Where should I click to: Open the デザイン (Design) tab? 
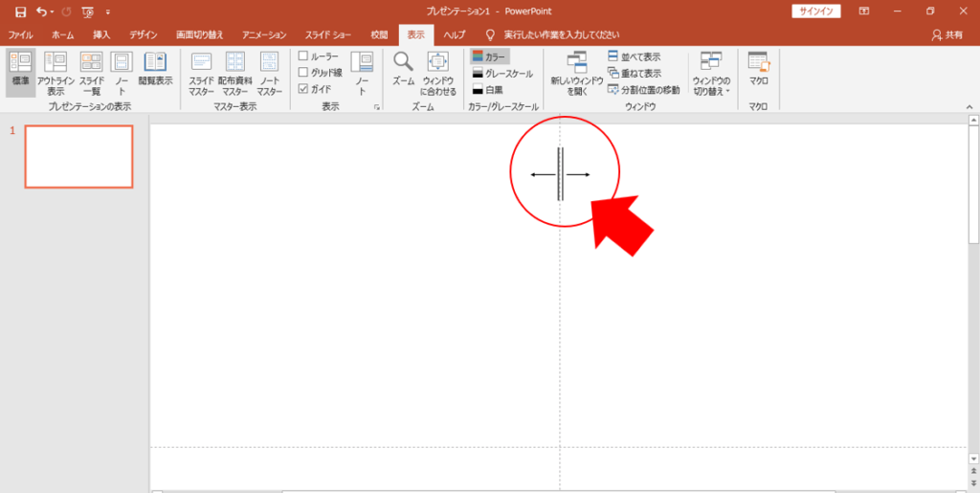coord(144,34)
